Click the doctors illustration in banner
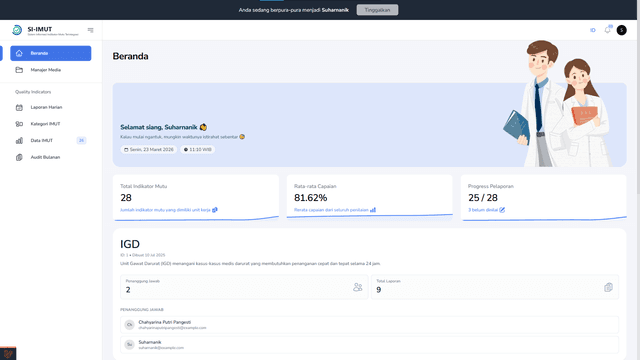This screenshot has width=640, height=360. 558,104
